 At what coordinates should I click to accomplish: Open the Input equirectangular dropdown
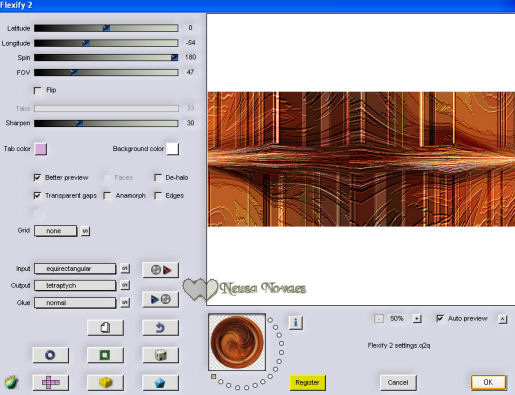[75, 269]
